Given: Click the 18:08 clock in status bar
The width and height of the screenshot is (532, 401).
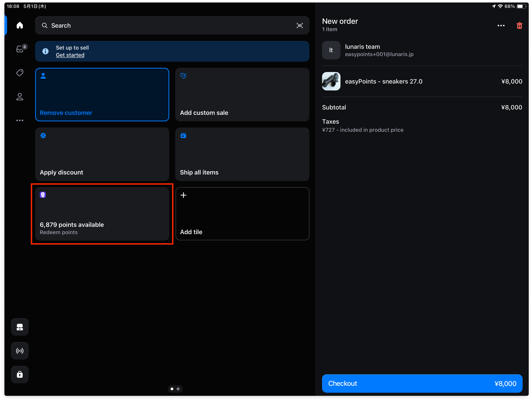Looking at the screenshot, I should tap(13, 6).
